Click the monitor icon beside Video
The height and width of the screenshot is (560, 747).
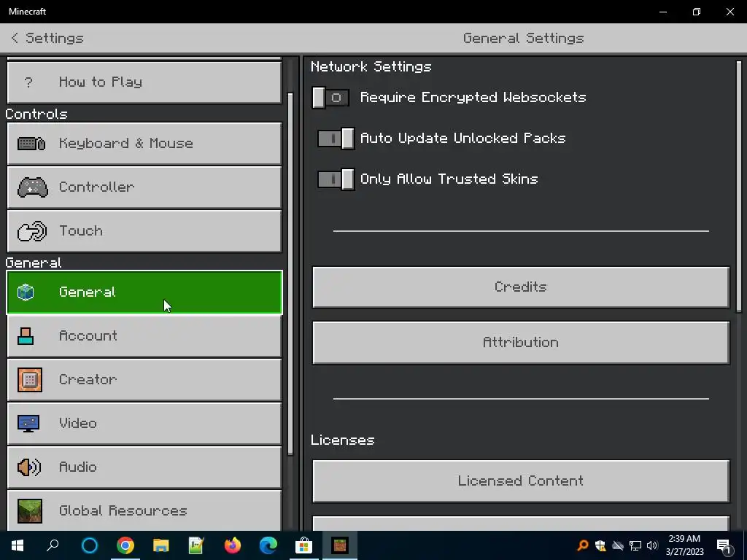pos(28,424)
